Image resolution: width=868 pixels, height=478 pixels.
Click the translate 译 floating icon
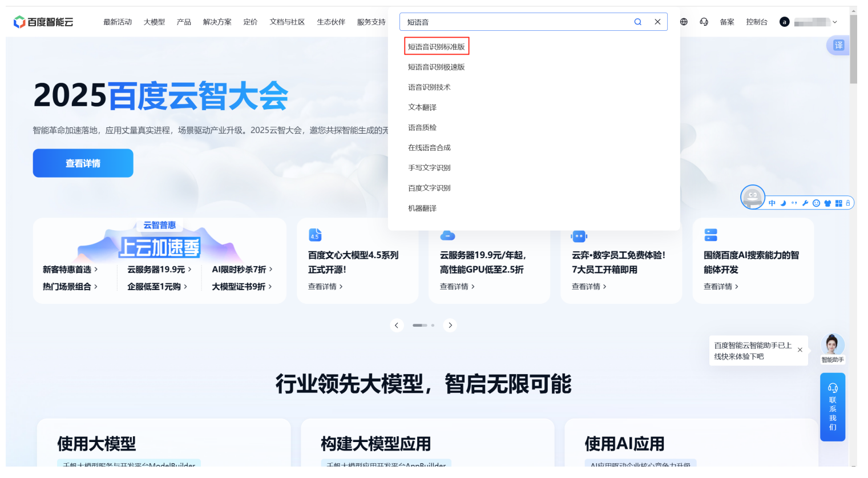[838, 45]
